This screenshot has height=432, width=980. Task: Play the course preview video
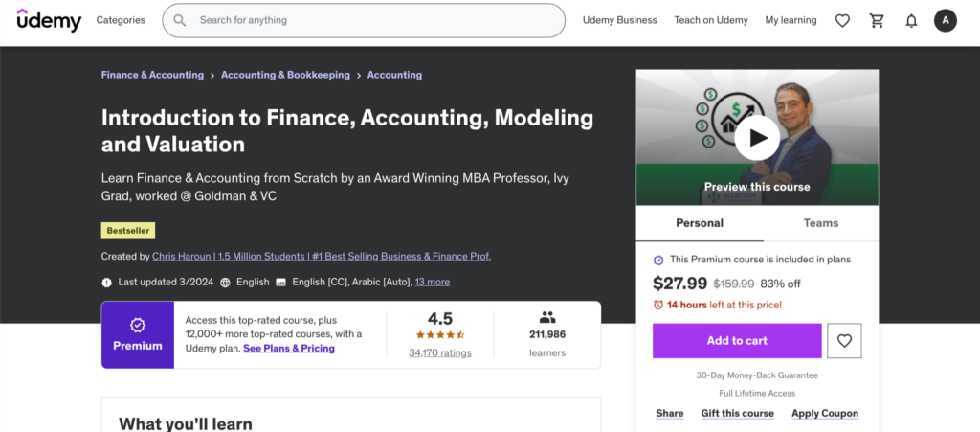pos(757,139)
